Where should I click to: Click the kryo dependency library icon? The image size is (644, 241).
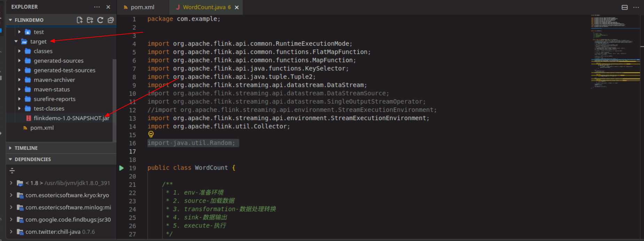pyautogui.click(x=20, y=195)
